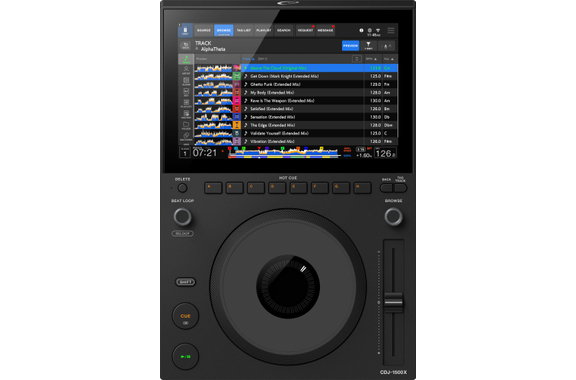Tap preview waveform of Get Down row

pos(213,76)
